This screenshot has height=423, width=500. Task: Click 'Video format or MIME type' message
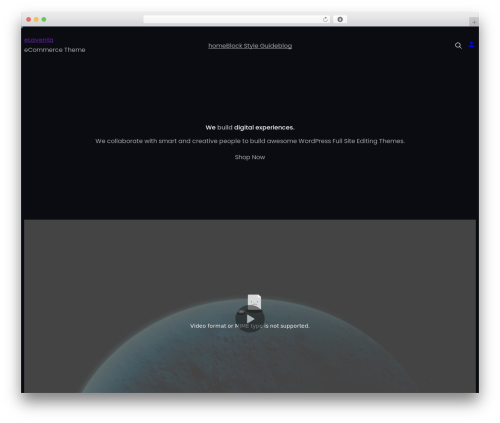[x=250, y=326]
